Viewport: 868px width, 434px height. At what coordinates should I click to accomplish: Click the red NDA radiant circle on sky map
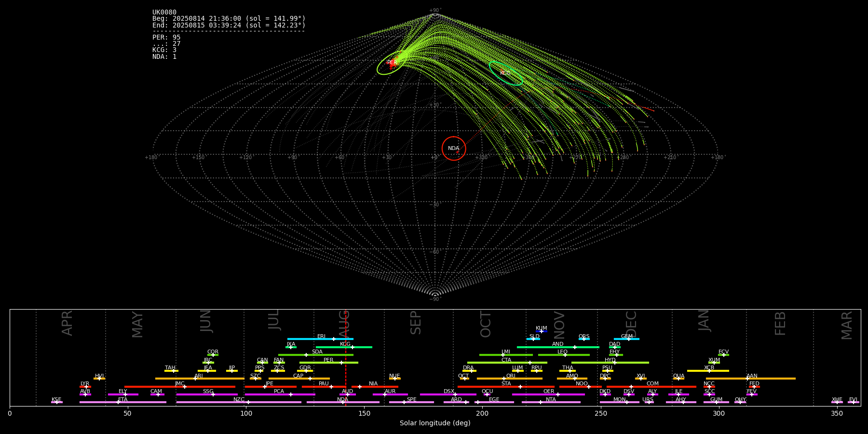click(x=454, y=149)
